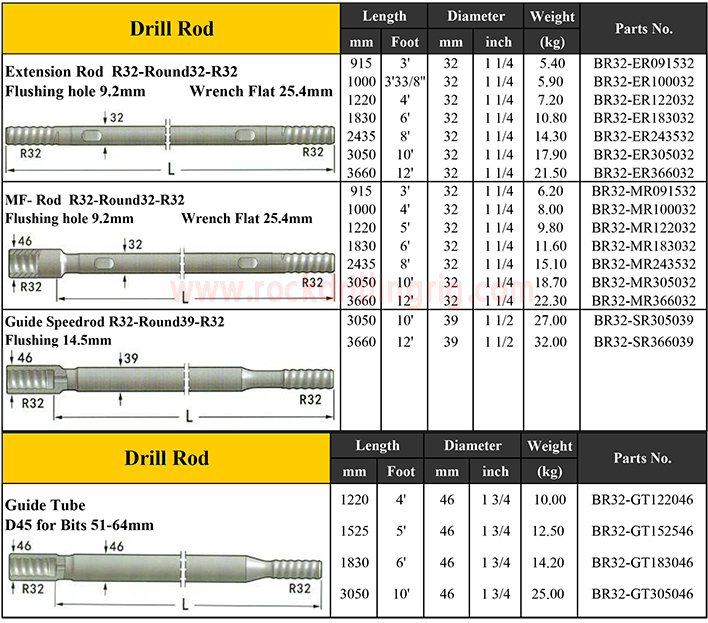Click the 3'33/8" foot length cell
This screenshot has height=623, width=708.
405,81
